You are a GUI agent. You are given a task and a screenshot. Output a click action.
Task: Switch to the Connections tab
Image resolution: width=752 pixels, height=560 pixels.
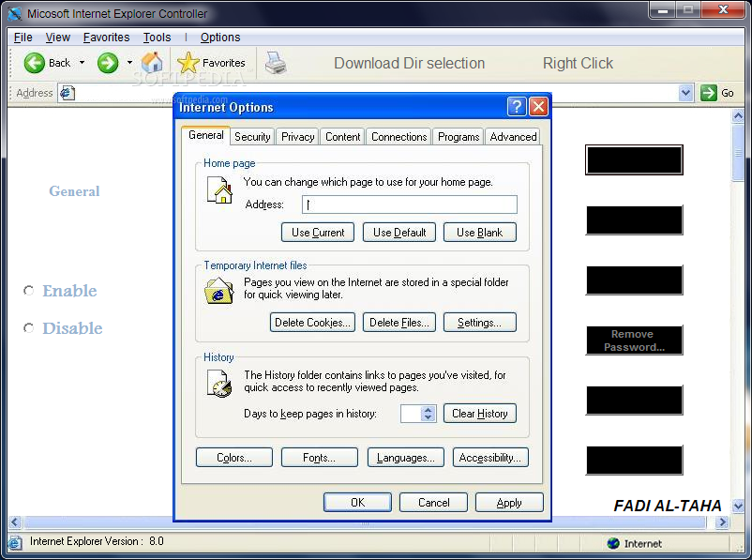click(399, 137)
